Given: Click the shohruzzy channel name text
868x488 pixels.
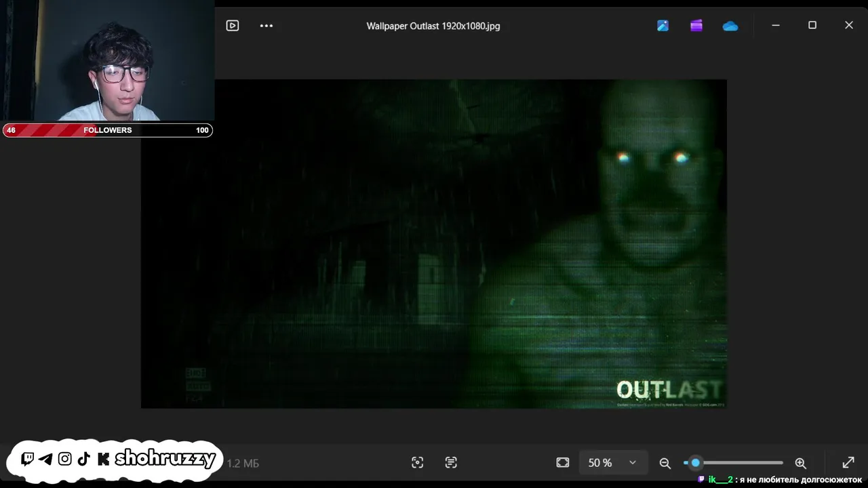Looking at the screenshot, I should click(x=165, y=459).
